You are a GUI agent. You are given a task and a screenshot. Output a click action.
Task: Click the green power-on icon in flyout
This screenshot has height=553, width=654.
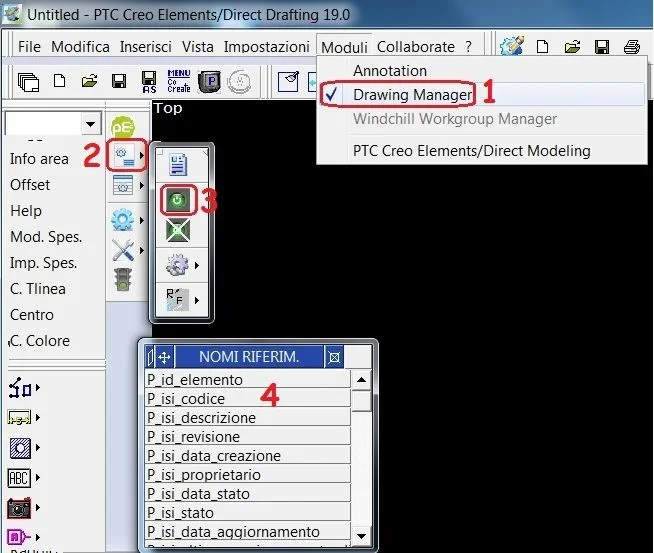pyautogui.click(x=178, y=200)
